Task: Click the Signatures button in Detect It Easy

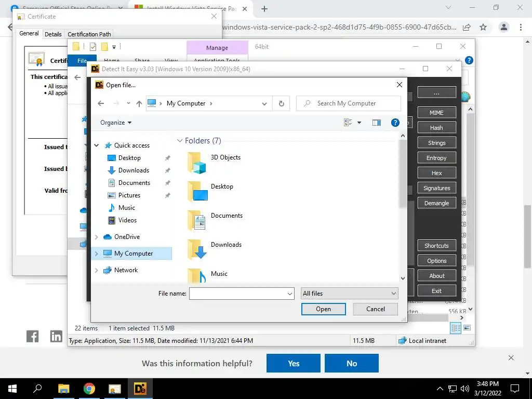Action: click(x=436, y=188)
